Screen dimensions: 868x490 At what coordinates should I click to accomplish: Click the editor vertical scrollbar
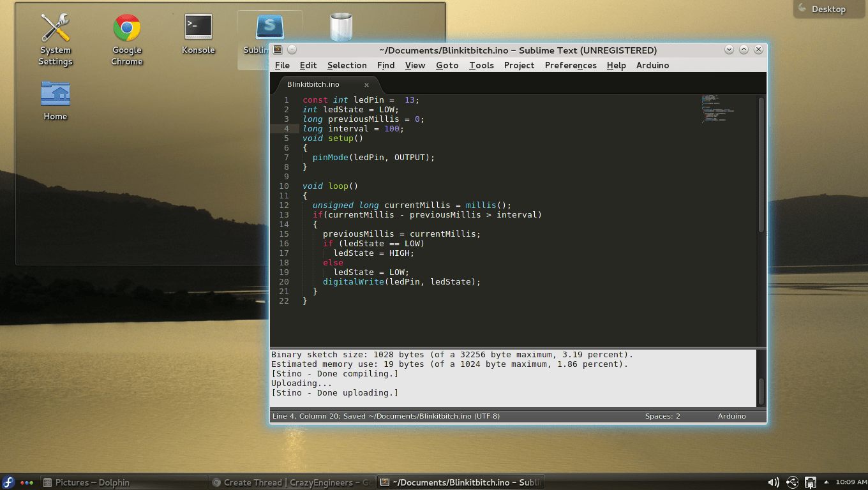(x=761, y=165)
